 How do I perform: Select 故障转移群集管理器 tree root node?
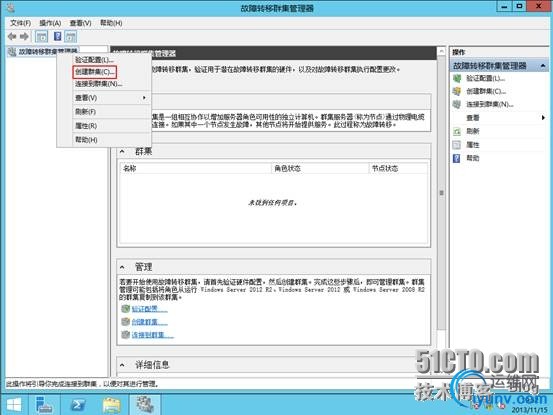click(43, 52)
